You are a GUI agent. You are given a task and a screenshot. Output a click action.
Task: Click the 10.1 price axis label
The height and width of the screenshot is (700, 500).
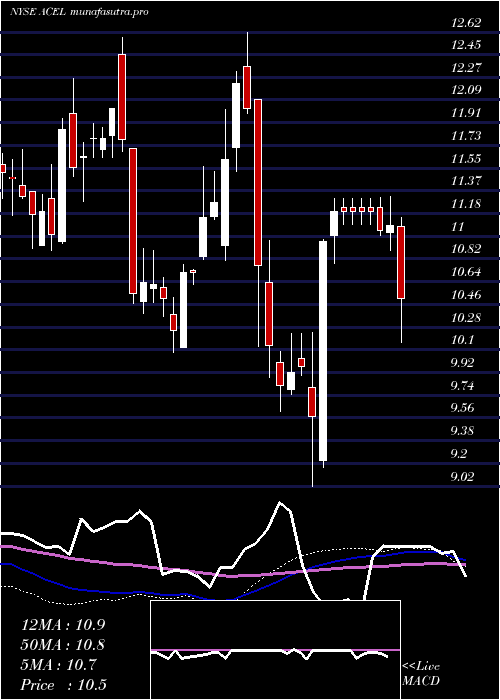(462, 340)
